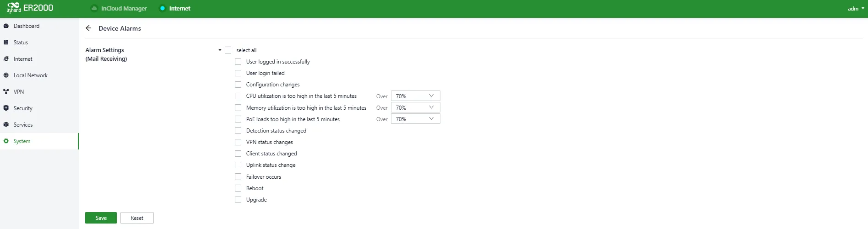Click the Security shield icon
868x229 pixels.
[x=6, y=108]
